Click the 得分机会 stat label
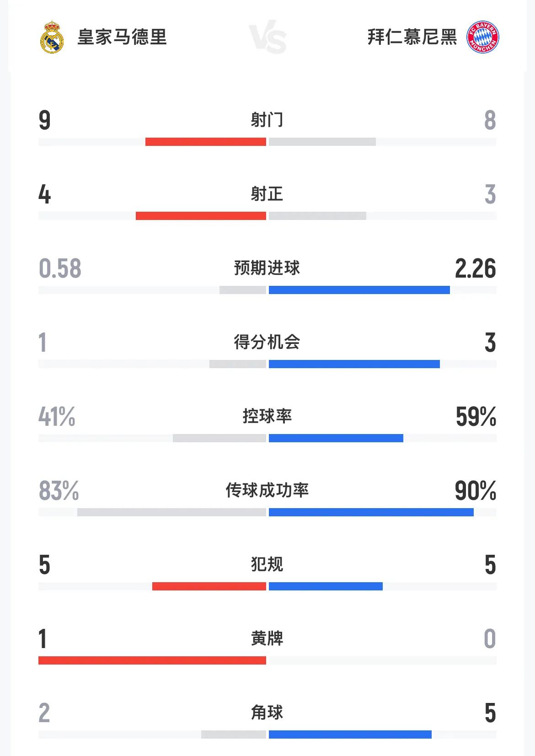The height and width of the screenshot is (756, 535). pyautogui.click(x=267, y=342)
